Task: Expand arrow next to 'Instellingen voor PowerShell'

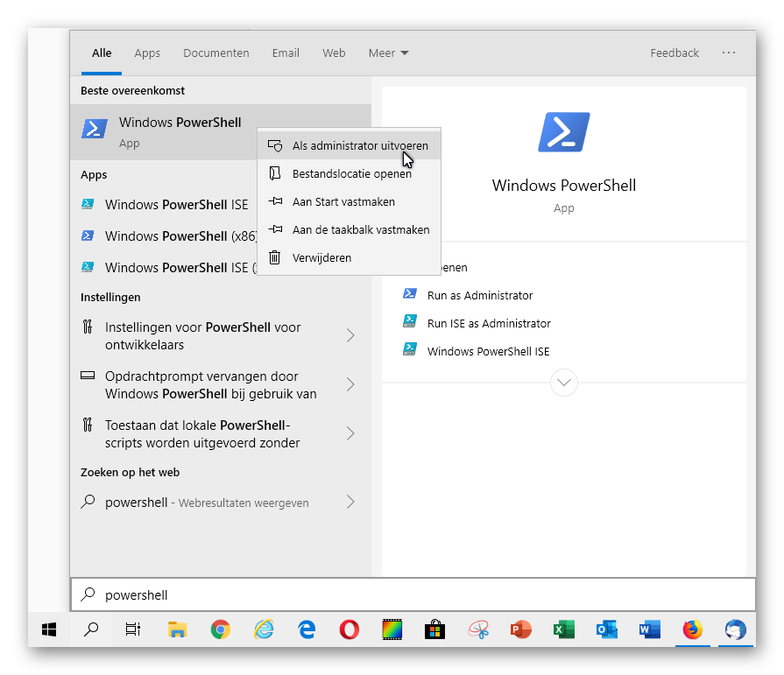Action: tap(350, 336)
